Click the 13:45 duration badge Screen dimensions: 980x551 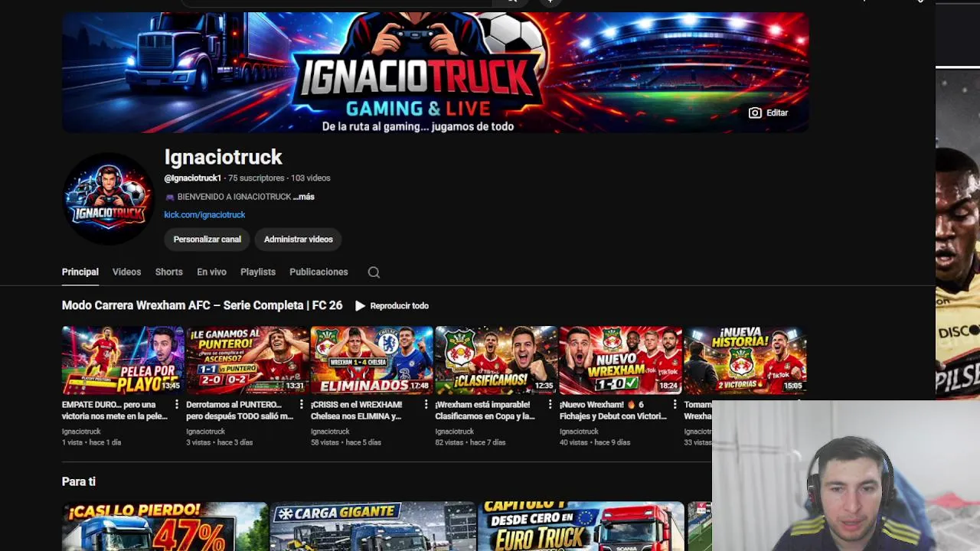(x=171, y=386)
